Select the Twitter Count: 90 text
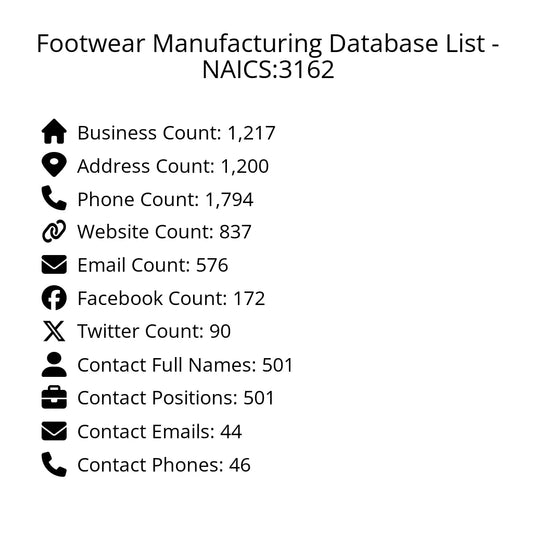The height and width of the screenshot is (533, 533). tap(154, 331)
